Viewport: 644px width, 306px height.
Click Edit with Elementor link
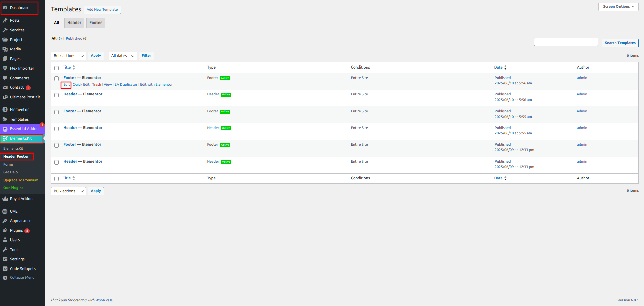tap(156, 85)
